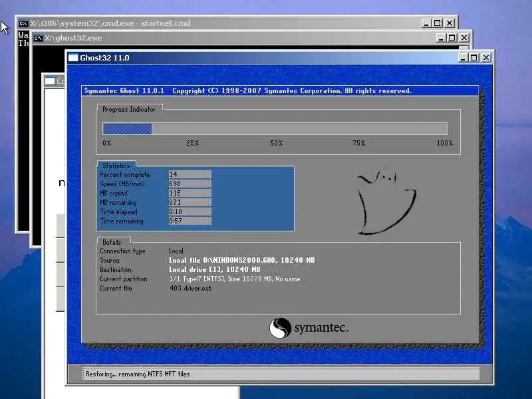Click the cmd icon in startnet.cmd window title
This screenshot has width=532, height=399.
(x=23, y=23)
